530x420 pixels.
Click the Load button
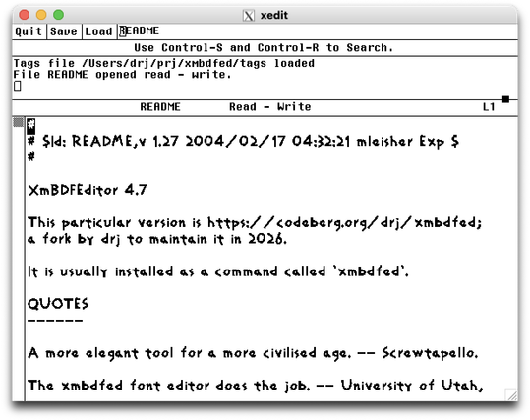point(99,31)
